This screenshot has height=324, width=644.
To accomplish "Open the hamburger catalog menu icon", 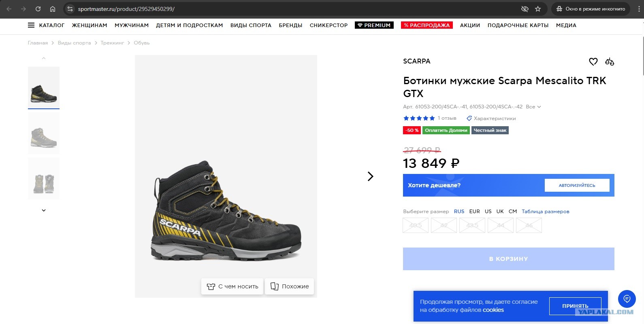I will click(x=31, y=25).
